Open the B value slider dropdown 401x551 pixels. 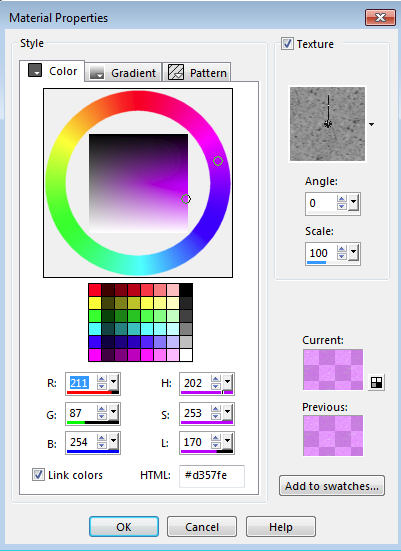click(x=114, y=441)
